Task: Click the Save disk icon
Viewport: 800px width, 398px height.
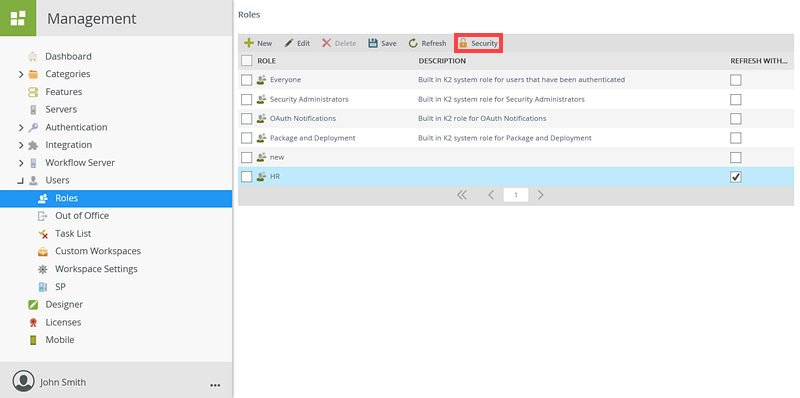Action: (x=373, y=43)
